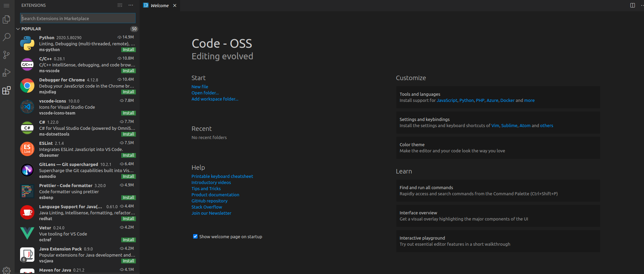Select the Debugger for Chrome icon

(x=27, y=86)
